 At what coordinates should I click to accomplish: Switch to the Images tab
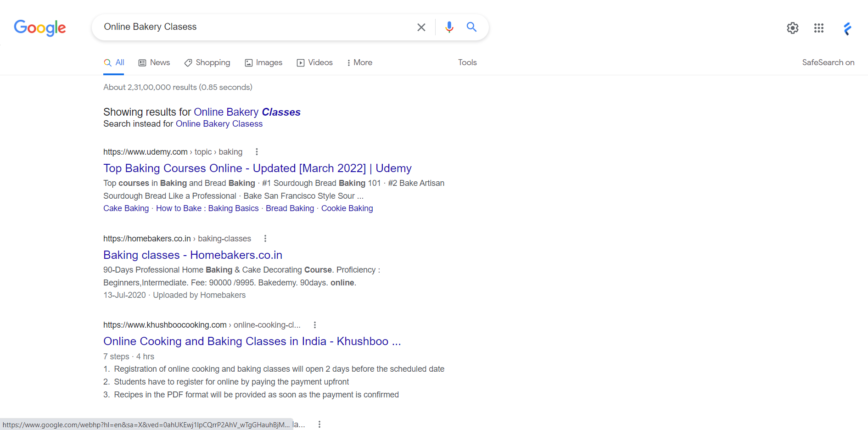tap(263, 63)
